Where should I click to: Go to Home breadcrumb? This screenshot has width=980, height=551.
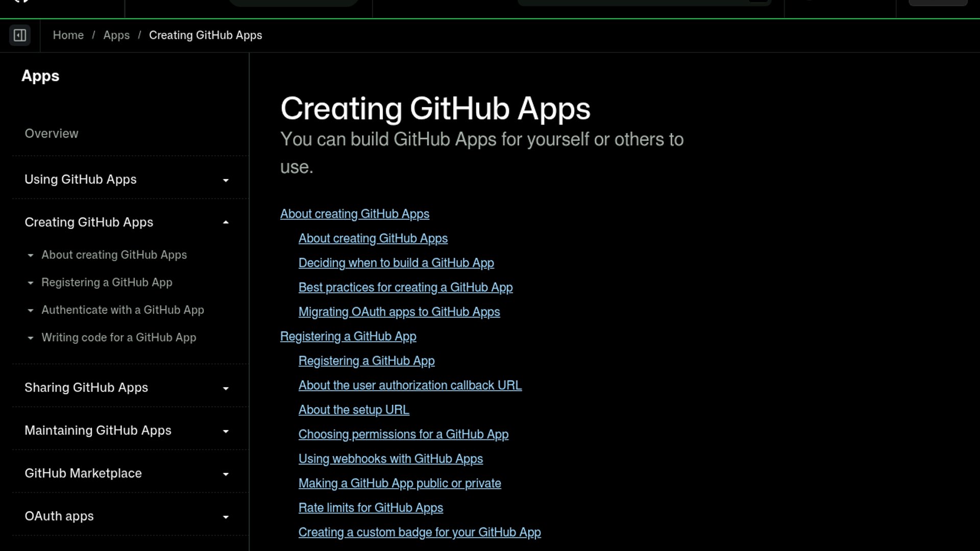[x=68, y=35]
